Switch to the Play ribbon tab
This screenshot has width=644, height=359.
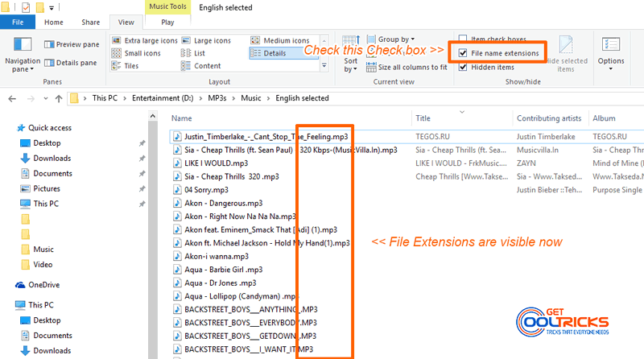(x=167, y=23)
